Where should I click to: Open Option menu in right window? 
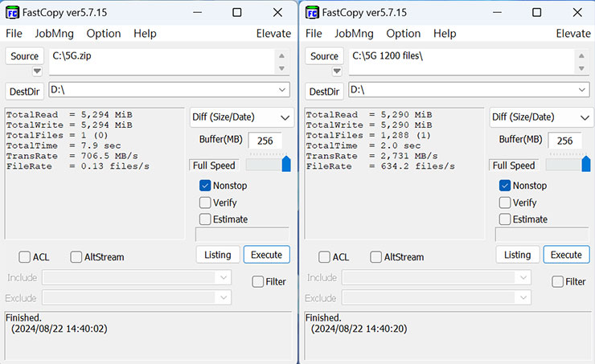[404, 34]
